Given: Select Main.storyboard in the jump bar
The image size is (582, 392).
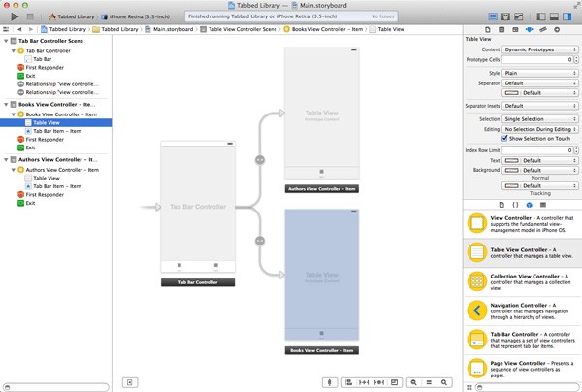Looking at the screenshot, I should [x=169, y=29].
